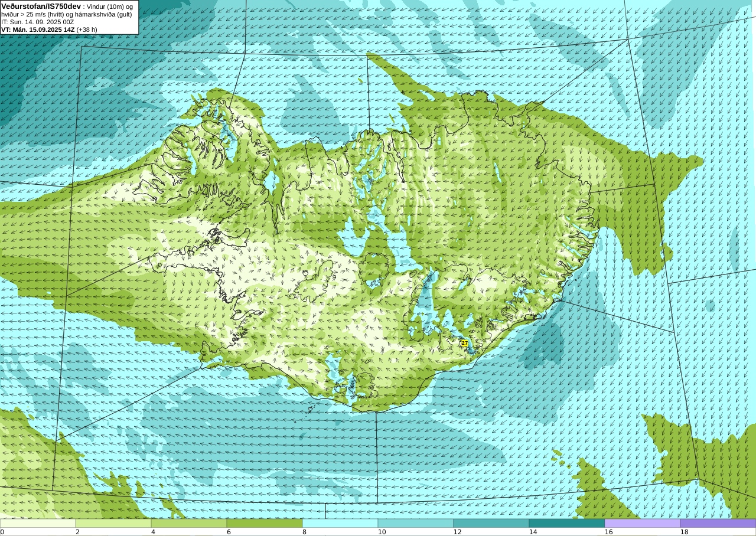756x536 pixels.
Task: Click the legend tick label 10
Action: (382, 532)
